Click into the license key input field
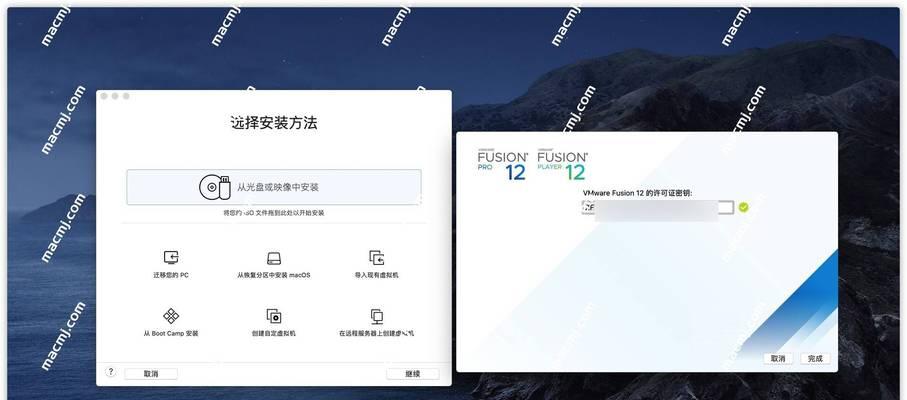Image resolution: width=907 pixels, height=400 pixels. 658,208
